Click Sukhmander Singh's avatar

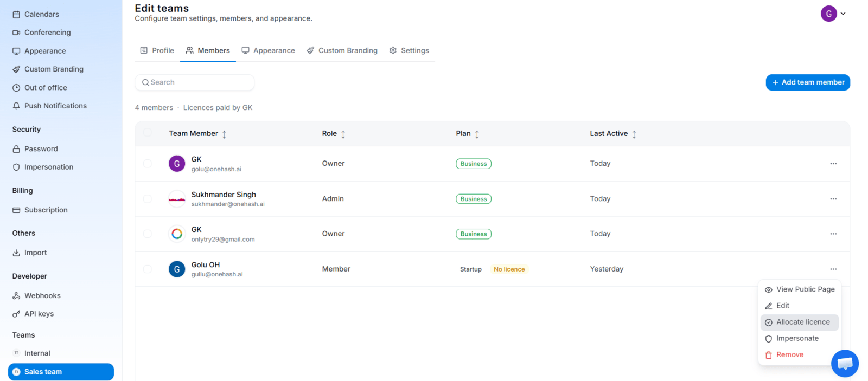[x=177, y=199]
